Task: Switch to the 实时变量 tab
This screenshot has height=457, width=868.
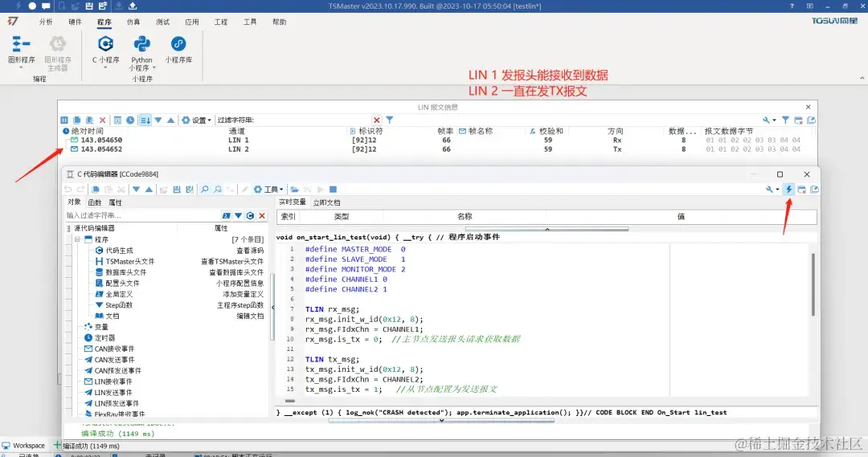Action: pos(293,202)
